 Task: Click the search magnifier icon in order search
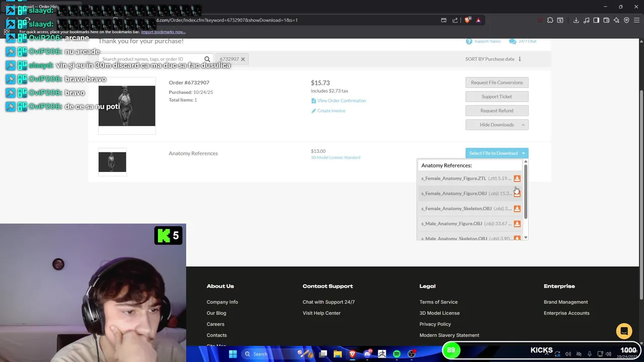click(207, 59)
